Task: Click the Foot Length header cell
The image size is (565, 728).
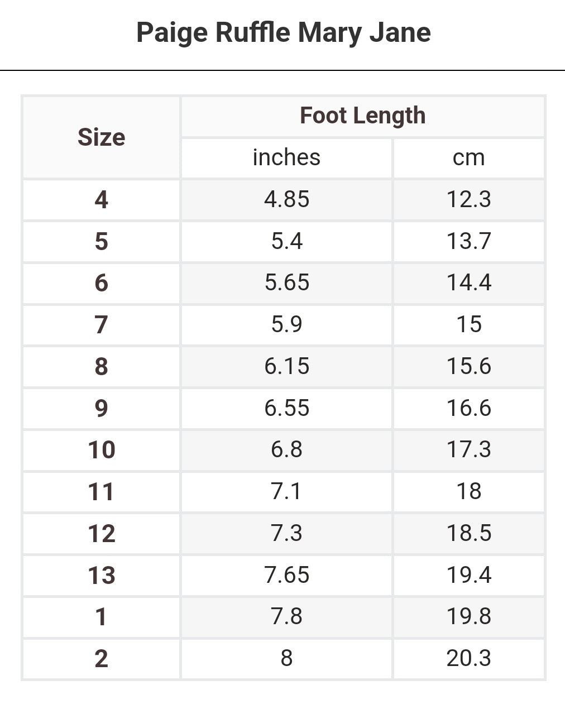Action: click(362, 116)
